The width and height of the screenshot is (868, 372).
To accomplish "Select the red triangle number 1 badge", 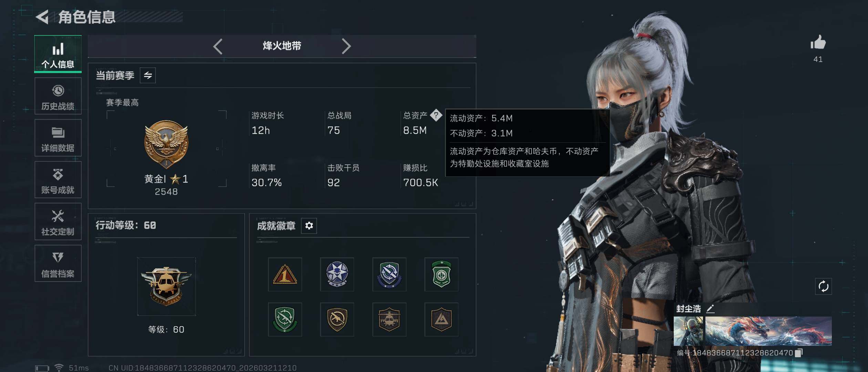I will click(x=285, y=275).
